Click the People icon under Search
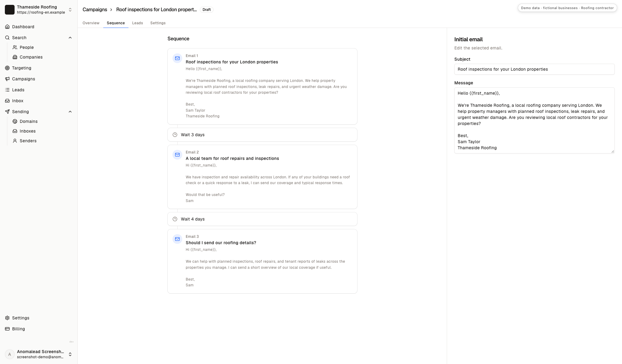The width and height of the screenshot is (622, 364). [15, 47]
